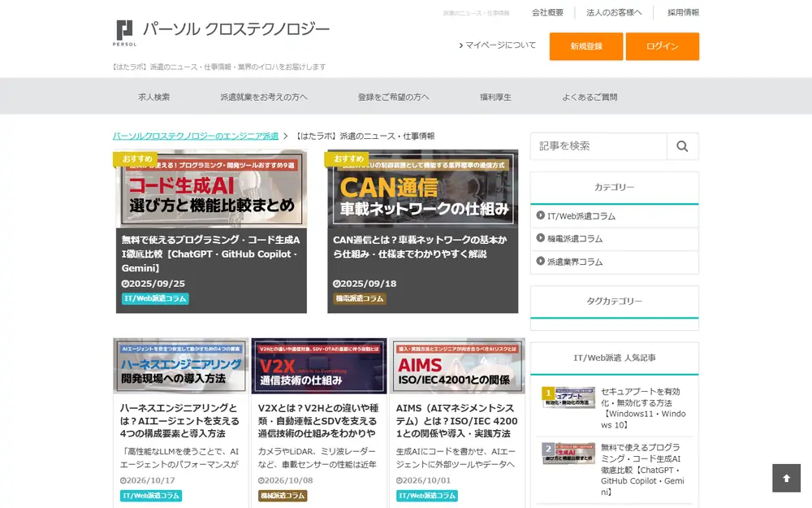Open article title ハーネスエンジニアリングとは？

(180, 421)
